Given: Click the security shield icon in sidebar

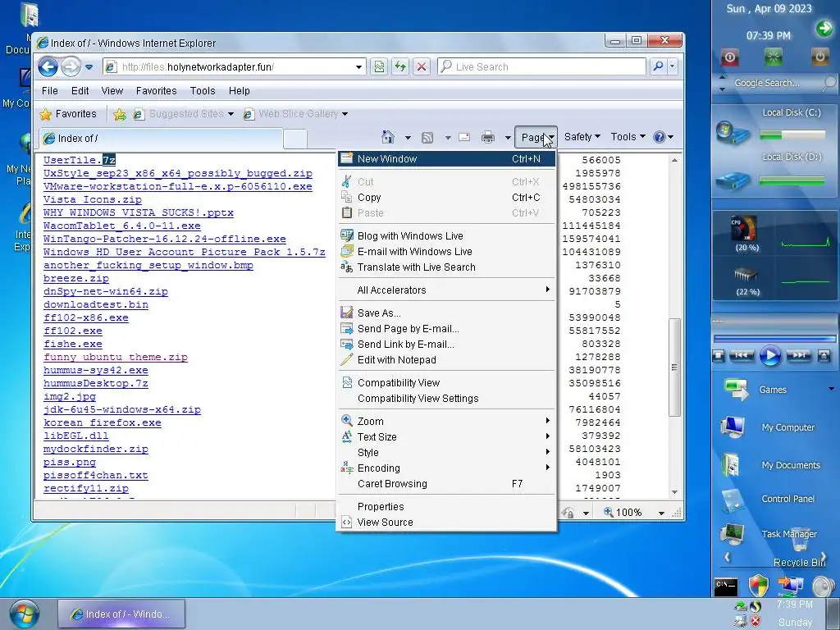Looking at the screenshot, I should pyautogui.click(x=758, y=586).
